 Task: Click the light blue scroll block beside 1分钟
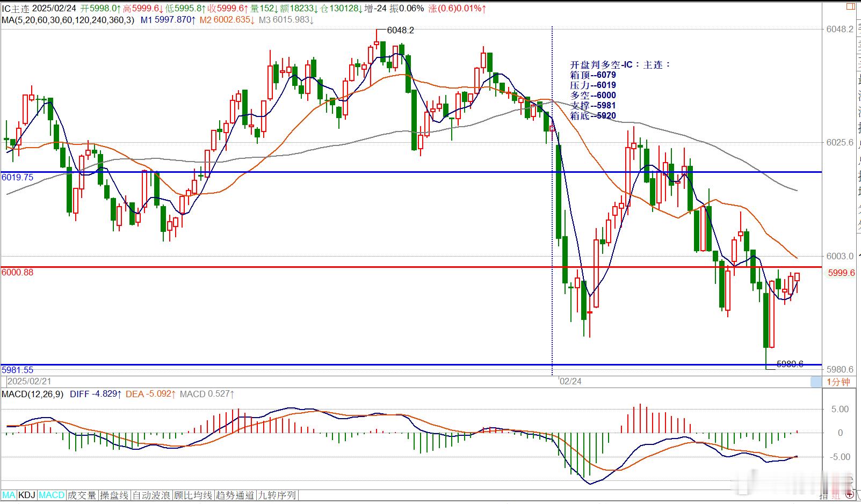click(816, 382)
